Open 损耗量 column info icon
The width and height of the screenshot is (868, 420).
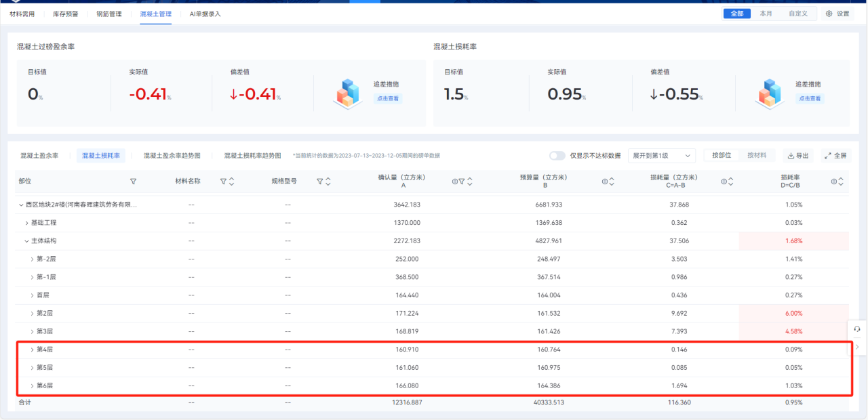(724, 182)
